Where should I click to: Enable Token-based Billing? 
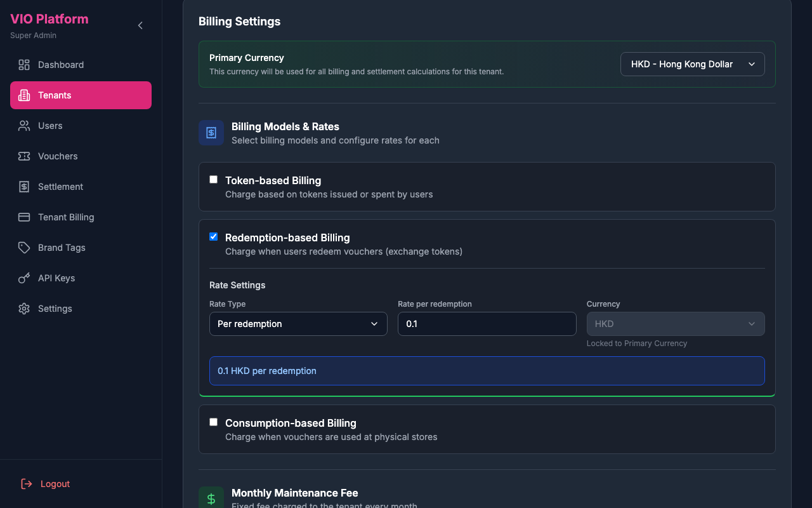coord(213,179)
